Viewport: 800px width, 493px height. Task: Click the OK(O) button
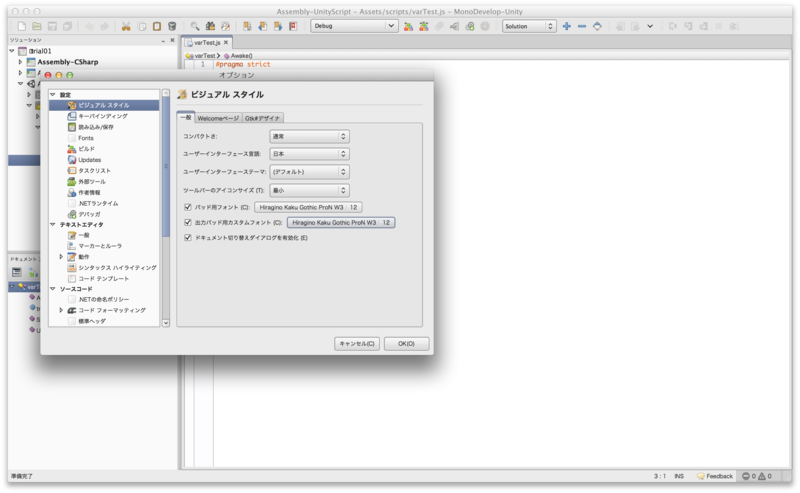pos(406,343)
